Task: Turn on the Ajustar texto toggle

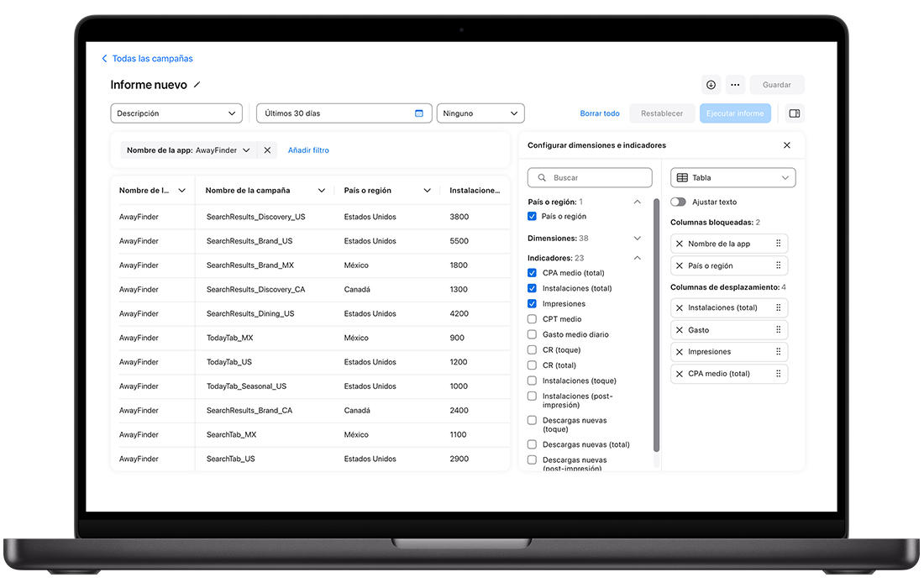Action: (x=678, y=202)
